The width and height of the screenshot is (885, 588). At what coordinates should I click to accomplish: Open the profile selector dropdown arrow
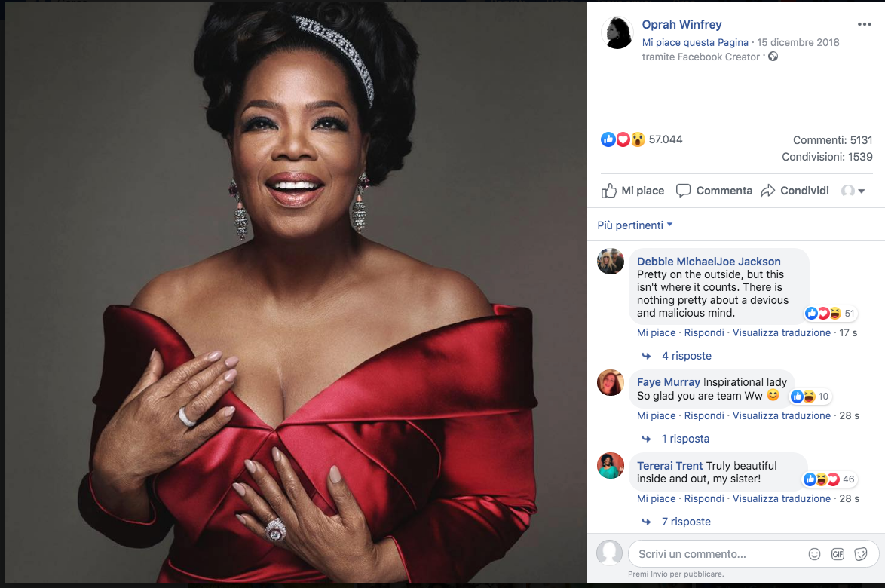pos(853,191)
